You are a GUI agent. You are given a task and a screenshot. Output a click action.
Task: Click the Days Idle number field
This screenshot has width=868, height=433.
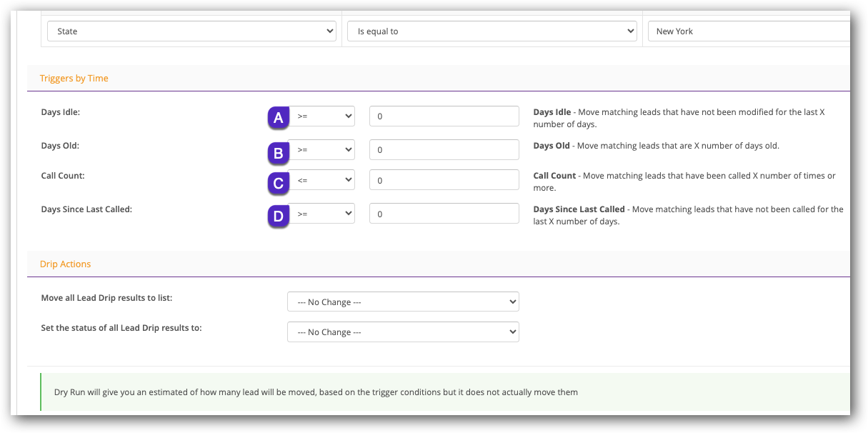point(444,116)
